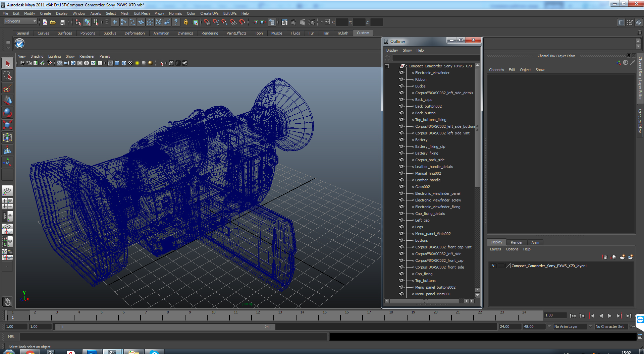Toggle smooth shade all blue cube
This screenshot has width=644, height=354.
tap(117, 63)
